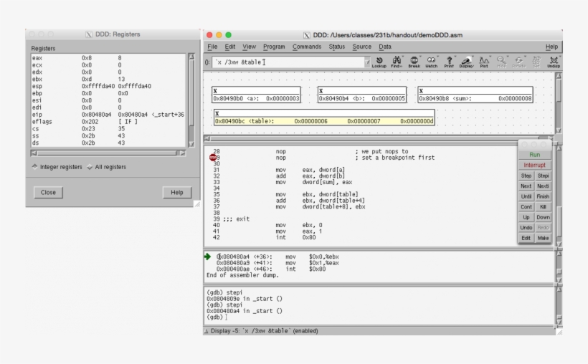The width and height of the screenshot is (588, 364).
Task: Select the All registers radio button
Action: (x=90, y=167)
